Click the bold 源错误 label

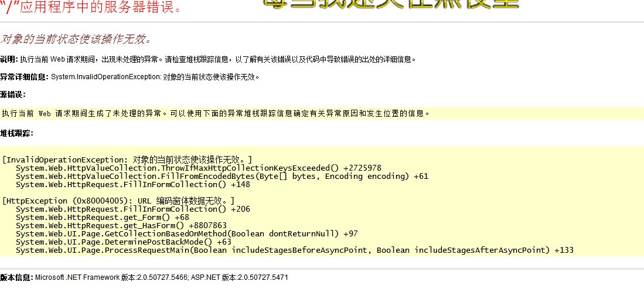[x=13, y=94]
